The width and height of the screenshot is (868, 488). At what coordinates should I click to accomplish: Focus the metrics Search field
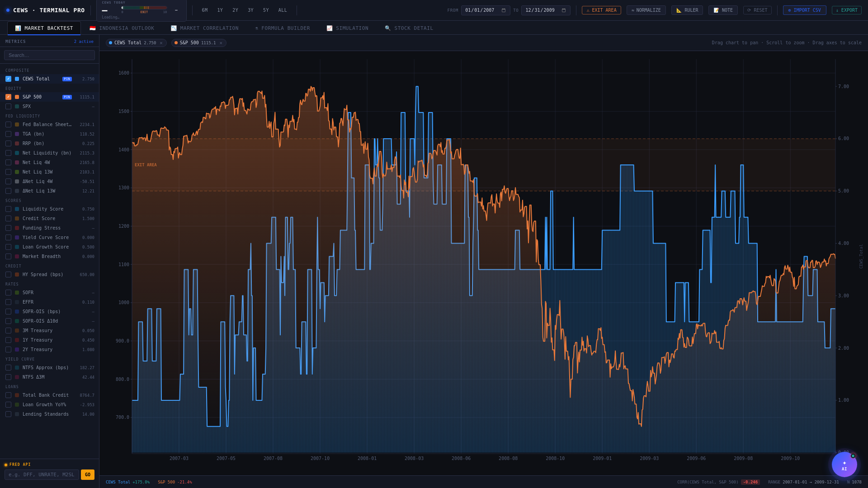pos(49,55)
